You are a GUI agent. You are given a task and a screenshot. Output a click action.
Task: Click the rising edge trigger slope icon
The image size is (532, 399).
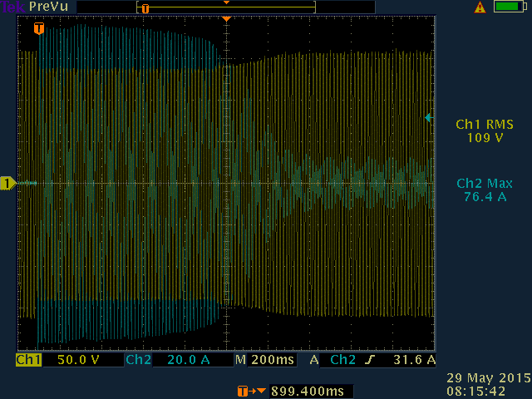(x=370, y=360)
